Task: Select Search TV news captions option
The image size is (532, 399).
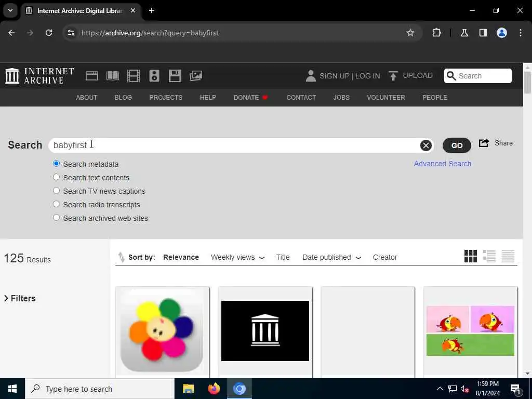Action: coord(56,191)
